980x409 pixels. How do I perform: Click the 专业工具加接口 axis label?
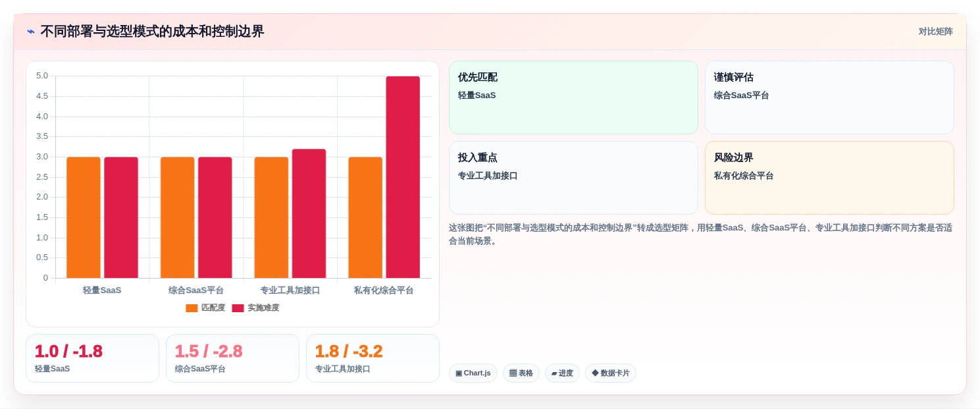pos(290,290)
